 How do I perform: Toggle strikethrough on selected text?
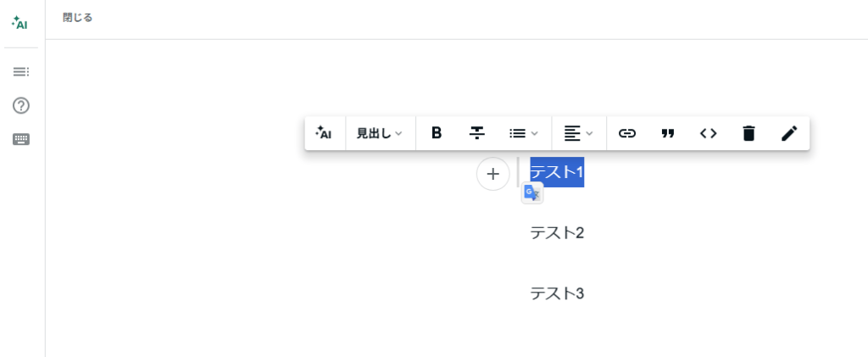[477, 133]
